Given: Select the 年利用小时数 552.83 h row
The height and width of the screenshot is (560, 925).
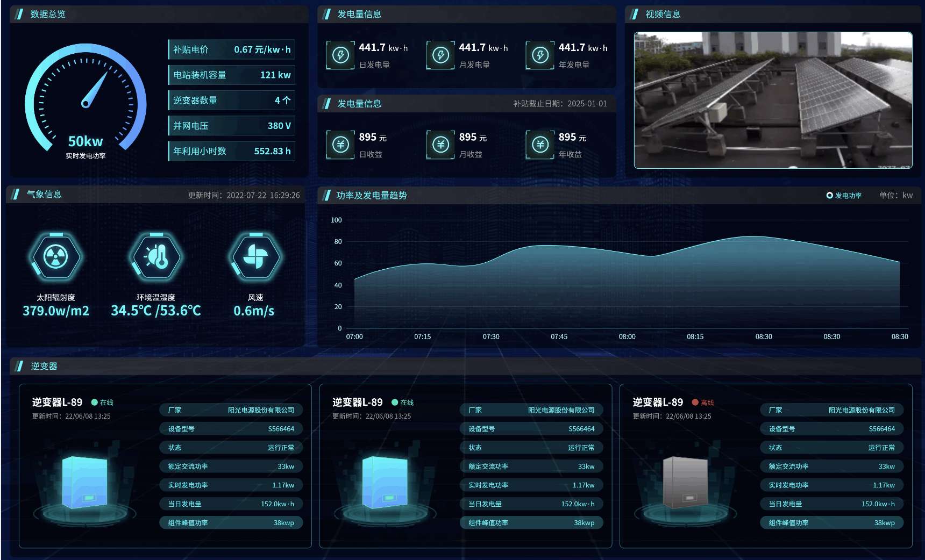Looking at the screenshot, I should 232,151.
